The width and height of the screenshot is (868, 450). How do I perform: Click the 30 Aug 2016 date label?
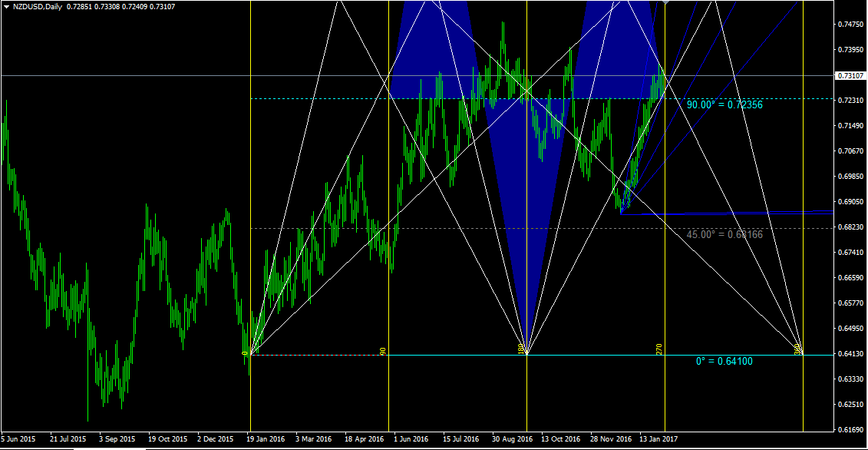(513, 439)
